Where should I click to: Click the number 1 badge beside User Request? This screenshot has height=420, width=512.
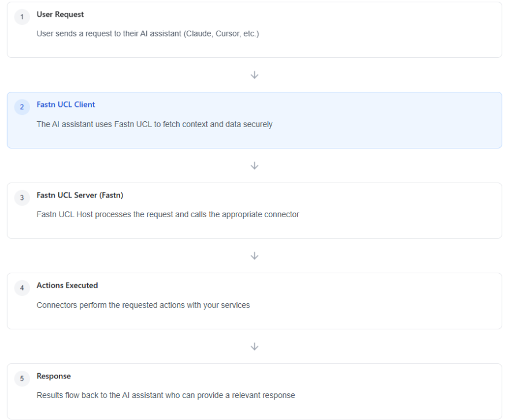[22, 17]
